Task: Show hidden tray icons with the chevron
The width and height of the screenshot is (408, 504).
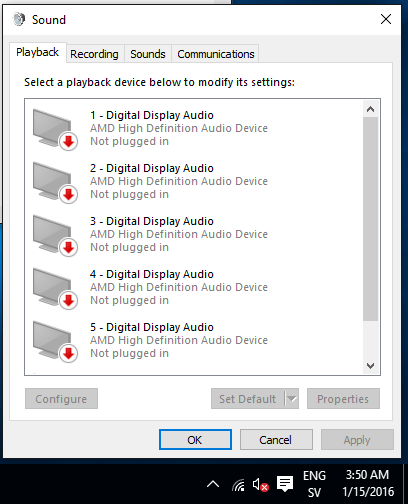Action: 213,484
